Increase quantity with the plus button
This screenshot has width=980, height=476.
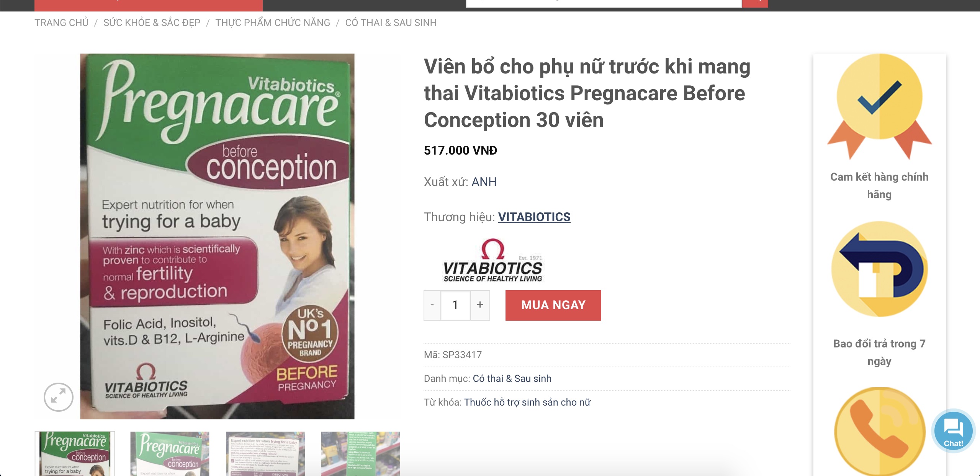pos(480,305)
